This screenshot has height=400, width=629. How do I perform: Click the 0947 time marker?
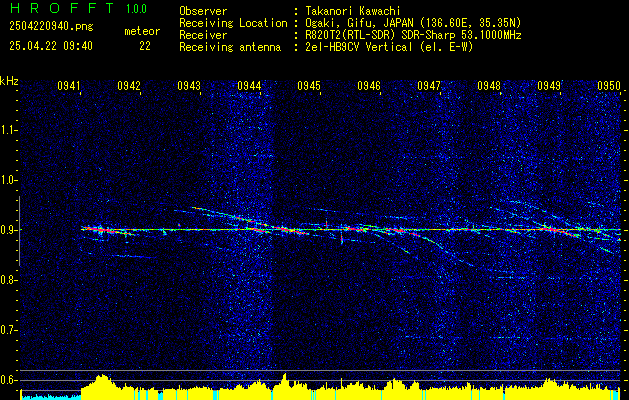429,85
